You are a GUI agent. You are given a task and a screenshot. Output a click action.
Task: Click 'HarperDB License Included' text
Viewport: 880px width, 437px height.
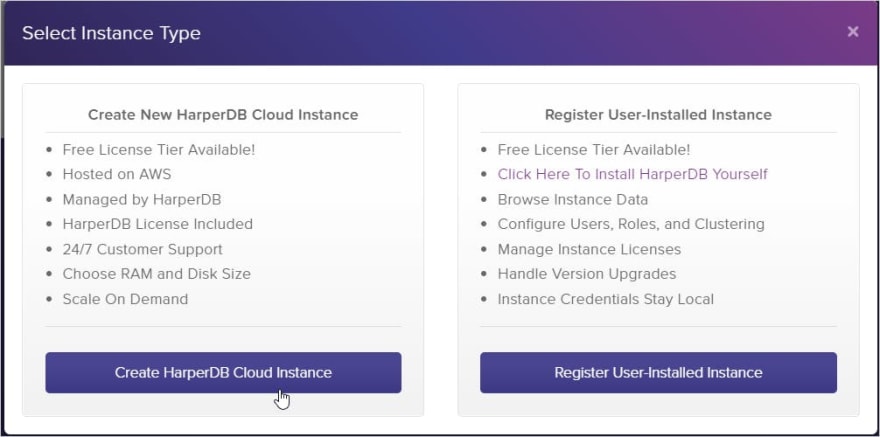coord(158,224)
